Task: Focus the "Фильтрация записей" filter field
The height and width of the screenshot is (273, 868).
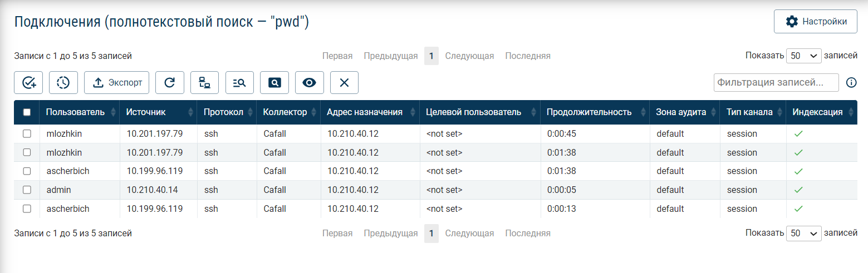Action: [776, 83]
